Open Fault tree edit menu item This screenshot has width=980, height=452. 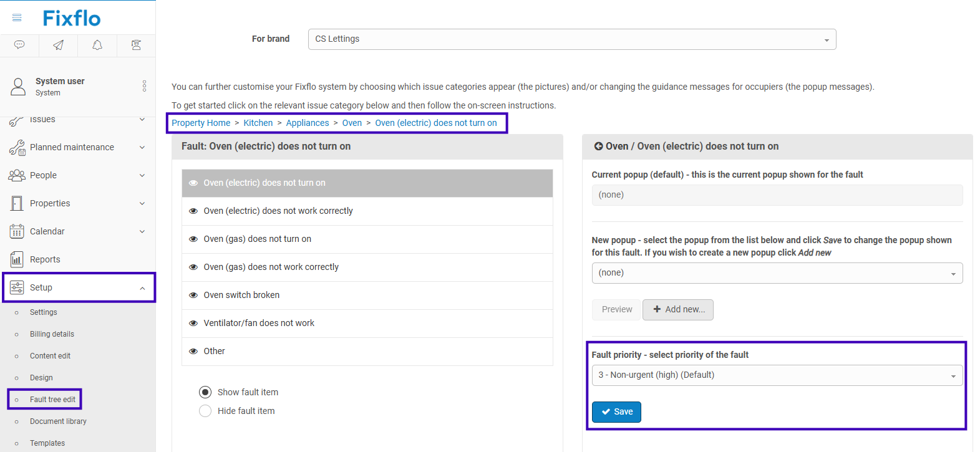tap(52, 400)
